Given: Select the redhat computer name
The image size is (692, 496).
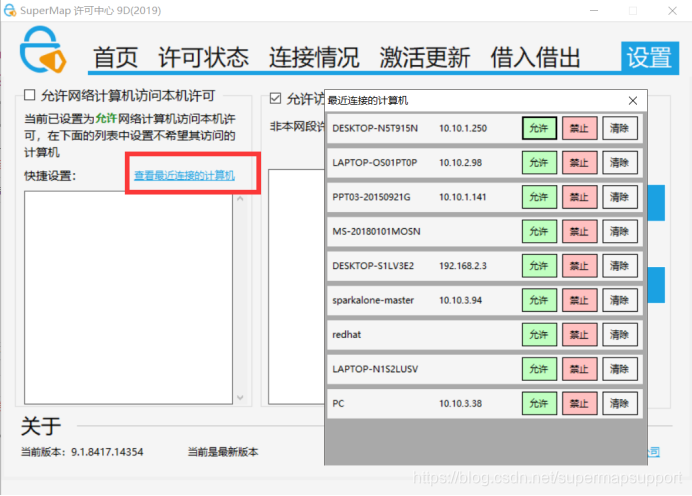Looking at the screenshot, I should 346,334.
